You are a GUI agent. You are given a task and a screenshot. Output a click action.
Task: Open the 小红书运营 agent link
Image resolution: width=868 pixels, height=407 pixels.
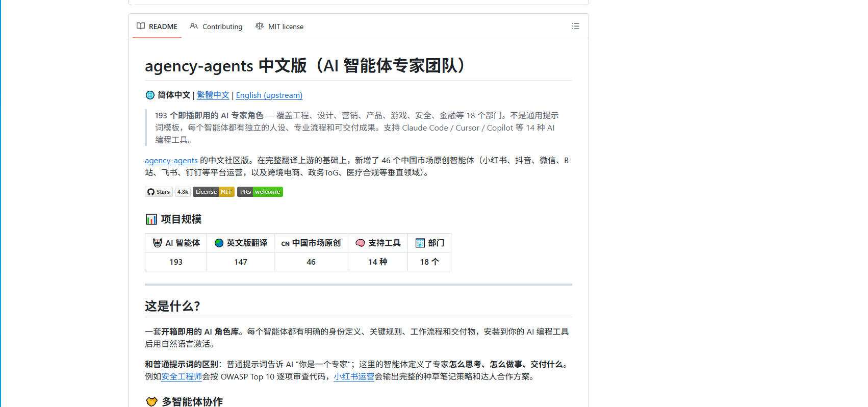[x=354, y=376]
